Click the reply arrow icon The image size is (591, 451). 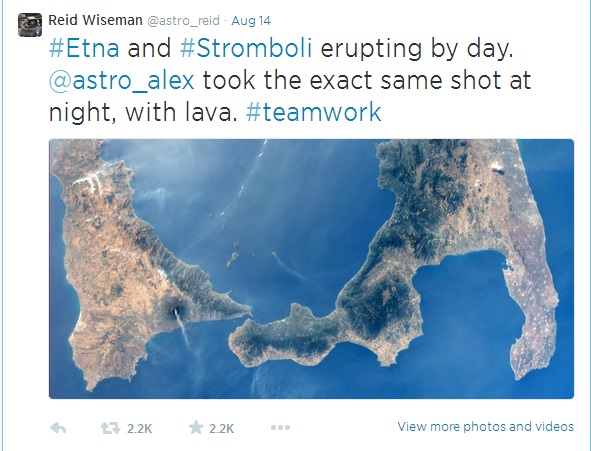pyautogui.click(x=58, y=428)
